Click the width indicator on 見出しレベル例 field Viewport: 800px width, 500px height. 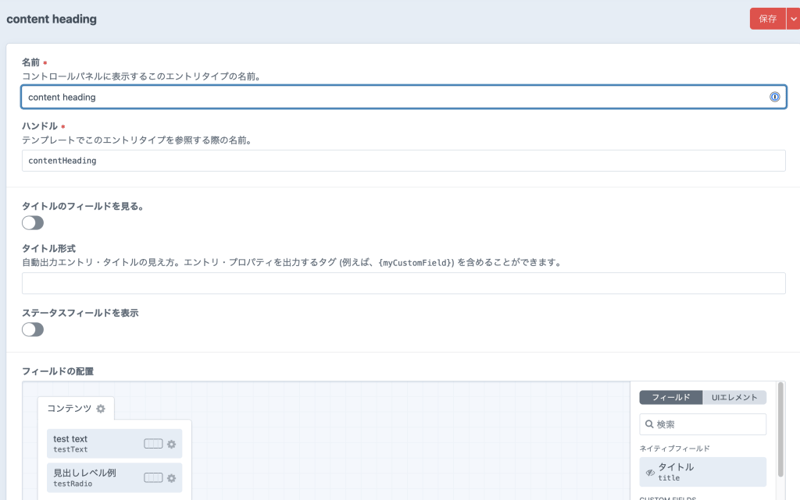[x=153, y=478]
